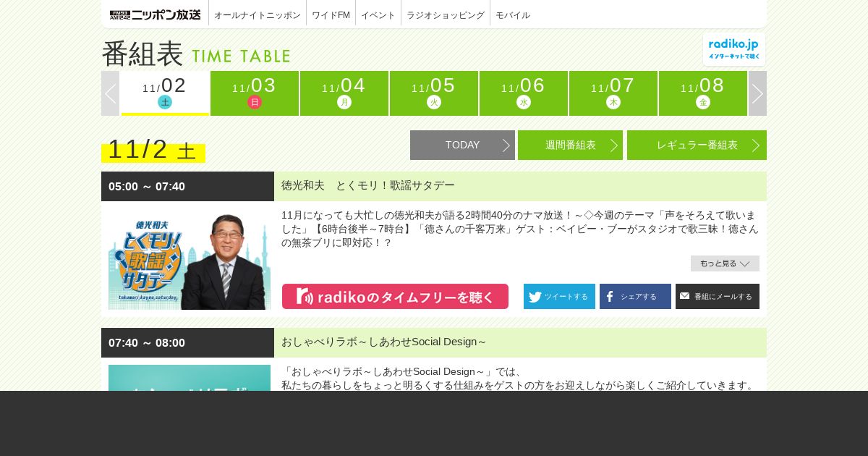This screenshot has width=868, height=456.
Task: Select the 11/04 Monday date tab
Action: (344, 93)
